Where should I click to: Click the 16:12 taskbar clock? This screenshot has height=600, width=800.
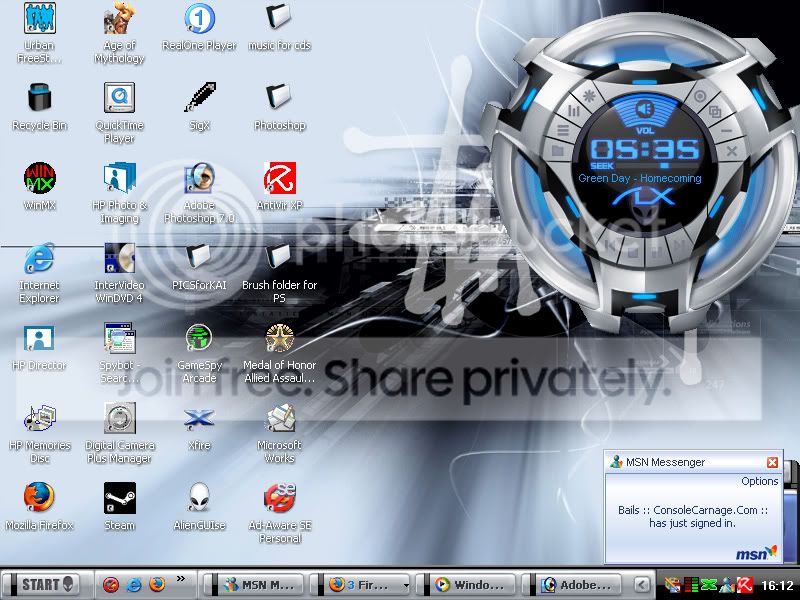pyautogui.click(x=777, y=586)
